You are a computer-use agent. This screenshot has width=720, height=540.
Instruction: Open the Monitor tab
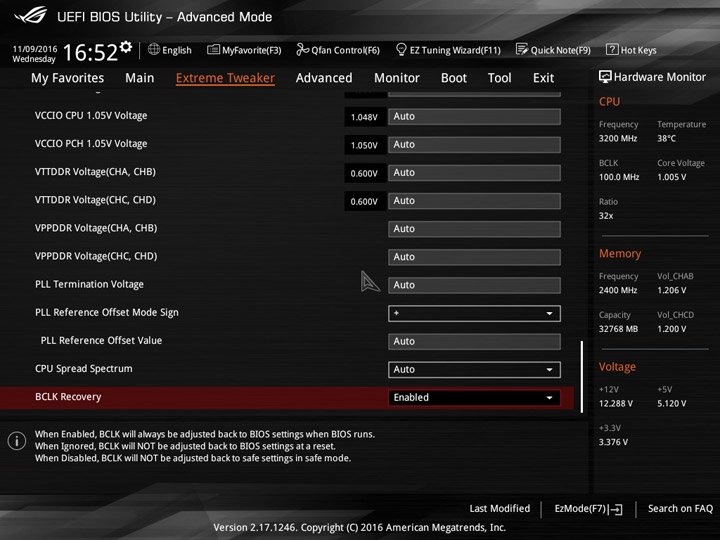[397, 78]
